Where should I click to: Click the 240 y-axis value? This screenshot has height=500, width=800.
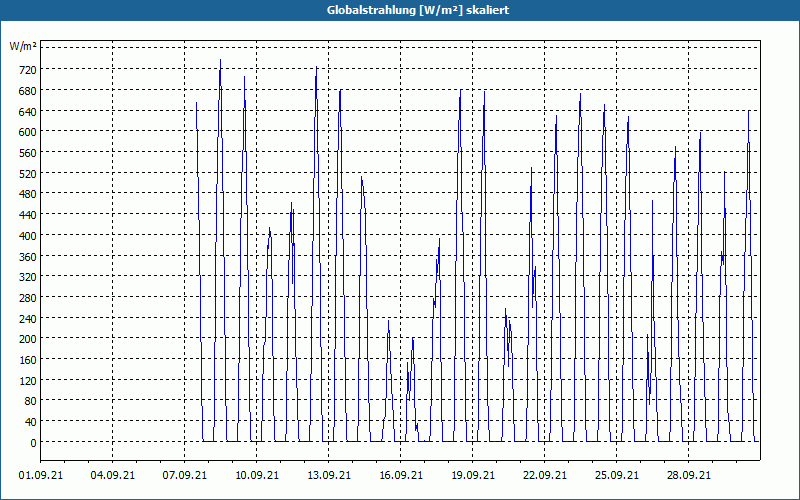[x=28, y=319]
